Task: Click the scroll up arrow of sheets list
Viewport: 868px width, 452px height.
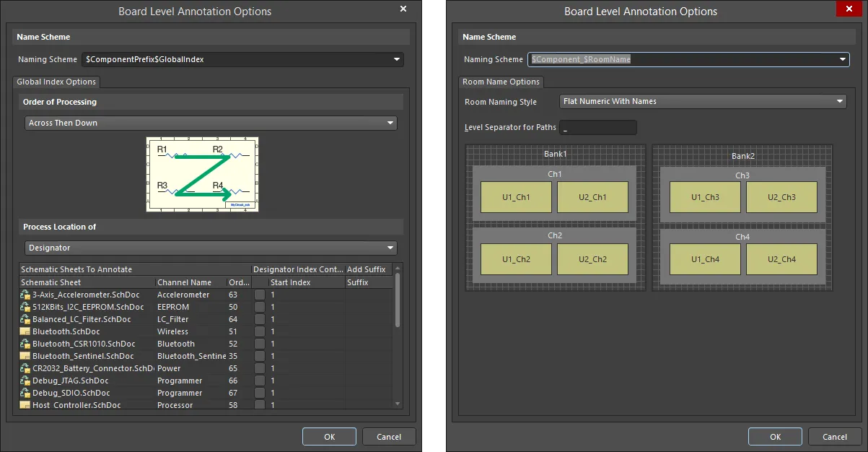Action: click(x=398, y=269)
